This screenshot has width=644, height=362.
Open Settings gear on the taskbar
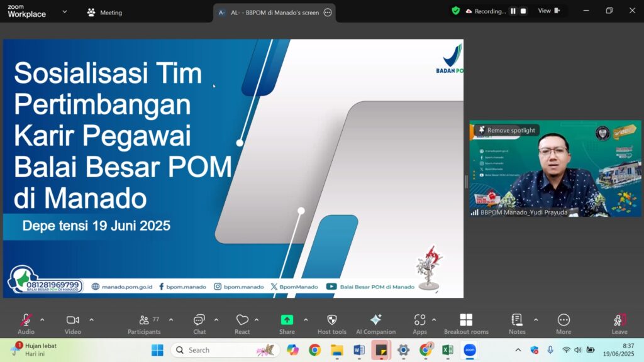(x=403, y=350)
